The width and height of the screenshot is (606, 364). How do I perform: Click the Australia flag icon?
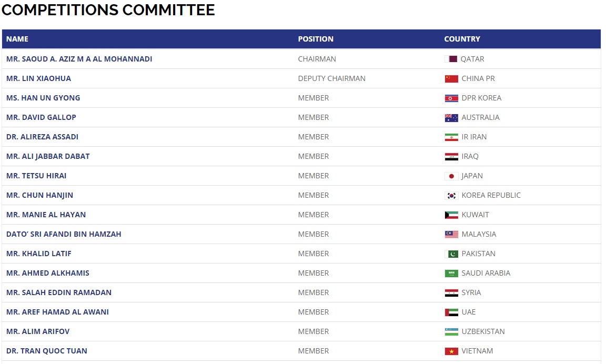[x=451, y=118]
